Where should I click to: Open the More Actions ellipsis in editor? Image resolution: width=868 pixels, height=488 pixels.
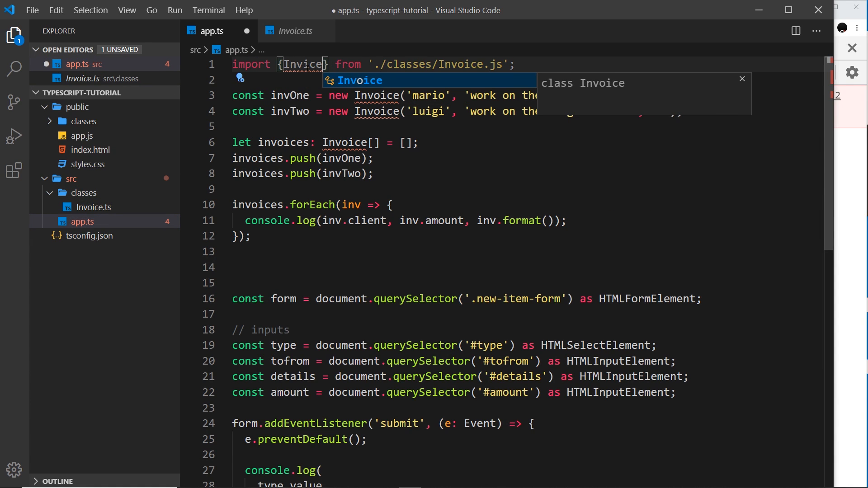[816, 31]
